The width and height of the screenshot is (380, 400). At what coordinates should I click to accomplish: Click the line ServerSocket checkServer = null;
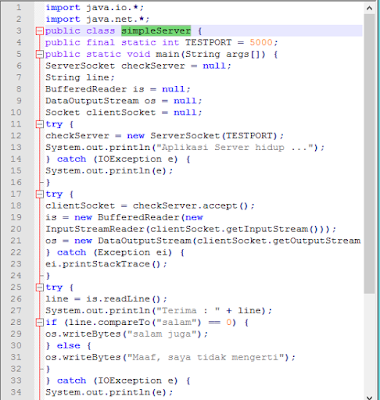[138, 66]
